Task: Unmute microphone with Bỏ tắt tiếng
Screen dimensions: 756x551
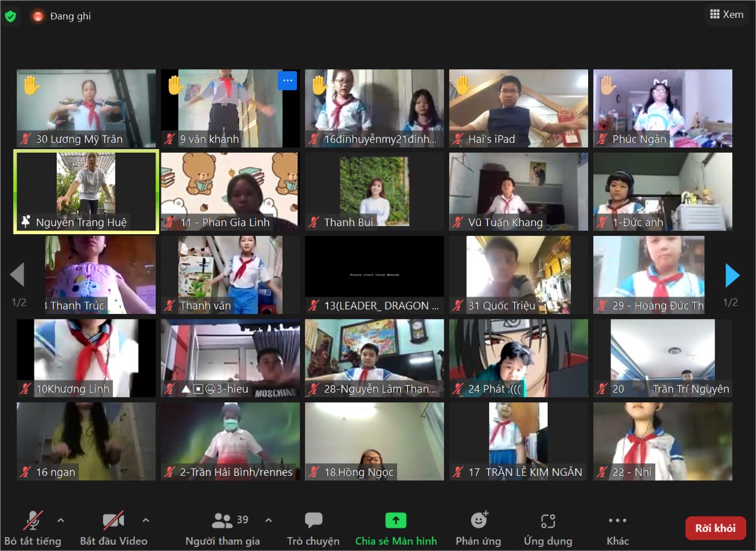Action: pyautogui.click(x=33, y=520)
